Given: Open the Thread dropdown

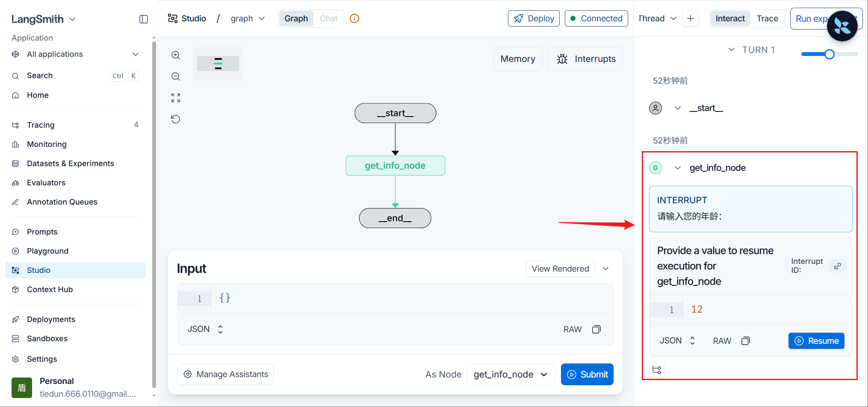Looking at the screenshot, I should click(658, 18).
